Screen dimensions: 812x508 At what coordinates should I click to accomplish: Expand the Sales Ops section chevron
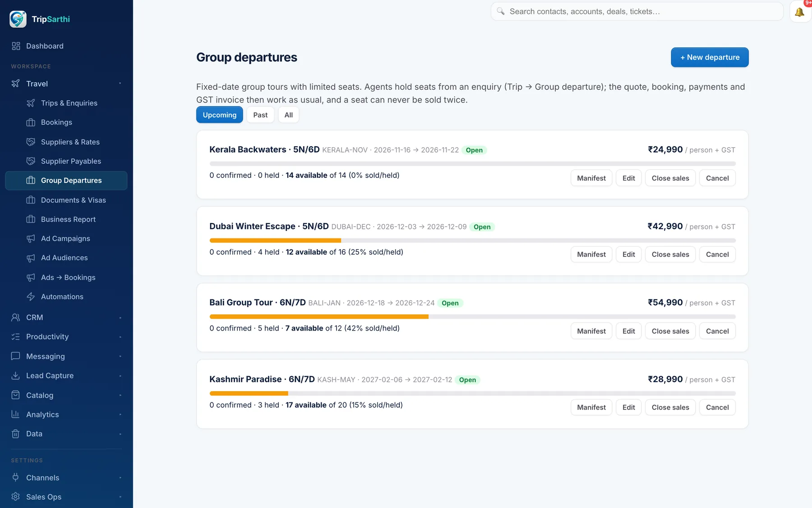coord(120,497)
